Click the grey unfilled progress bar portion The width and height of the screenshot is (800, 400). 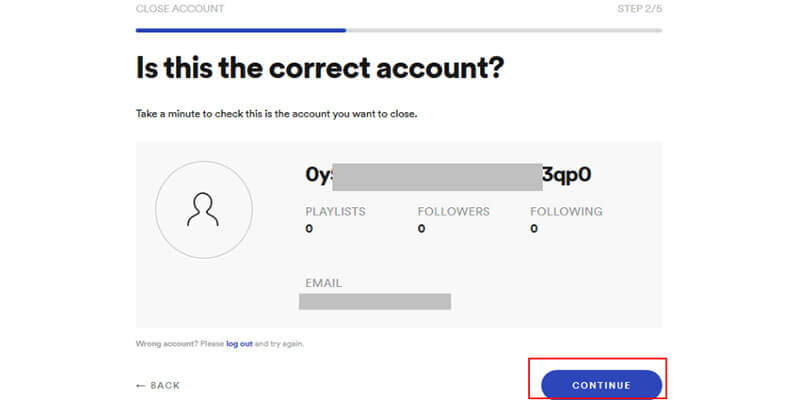[504, 30]
